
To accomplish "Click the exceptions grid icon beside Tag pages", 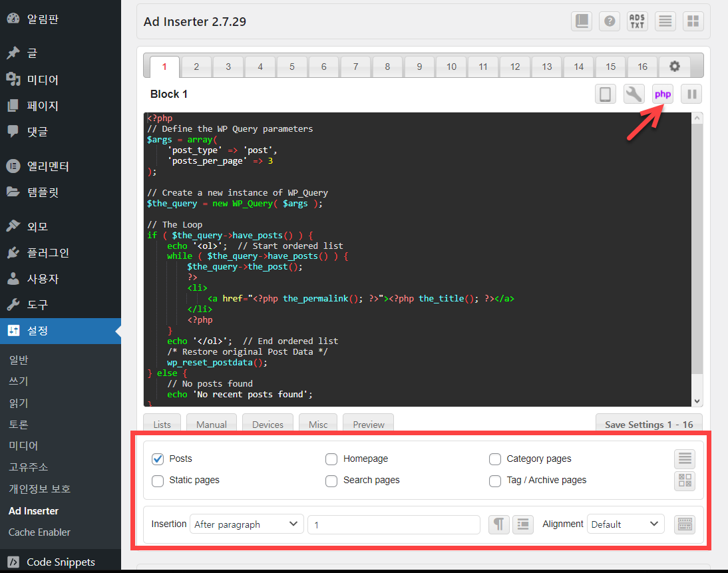I will click(685, 480).
